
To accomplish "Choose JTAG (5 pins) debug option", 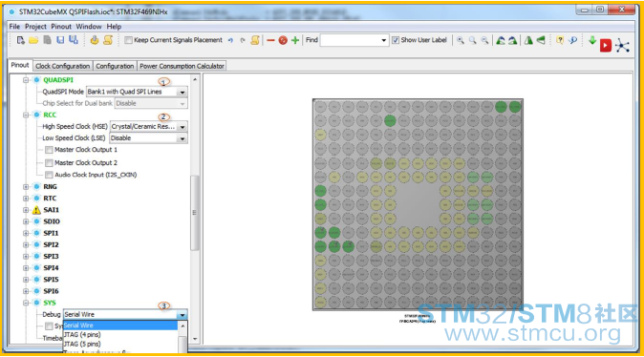I will [120, 345].
